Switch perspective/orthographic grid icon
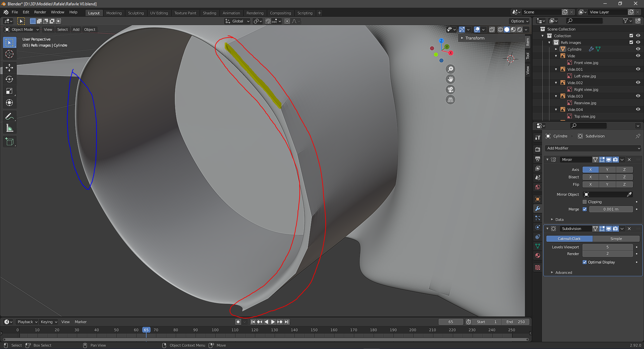Viewport: 644px width, 349px height. [450, 100]
